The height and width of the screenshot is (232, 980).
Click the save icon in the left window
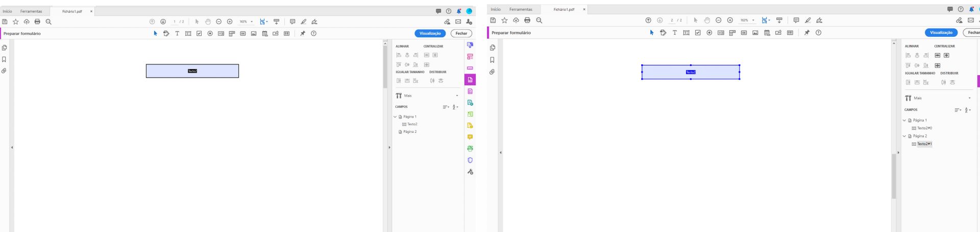coord(5,22)
